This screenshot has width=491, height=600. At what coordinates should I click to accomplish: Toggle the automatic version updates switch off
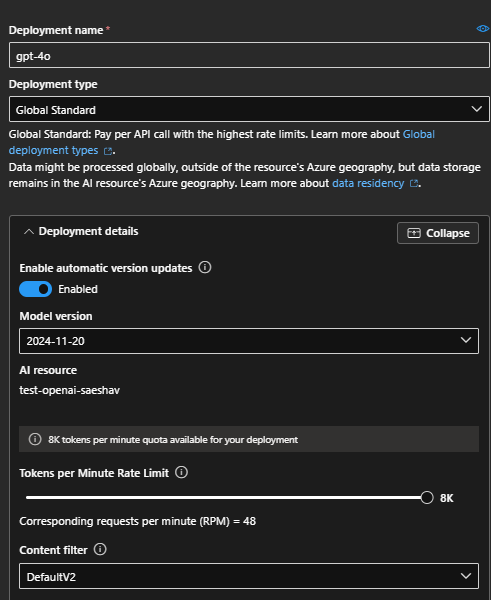pyautogui.click(x=36, y=289)
